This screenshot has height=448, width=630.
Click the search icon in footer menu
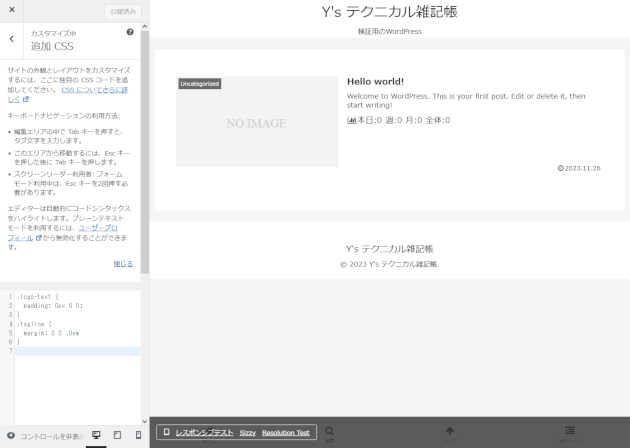330,432
